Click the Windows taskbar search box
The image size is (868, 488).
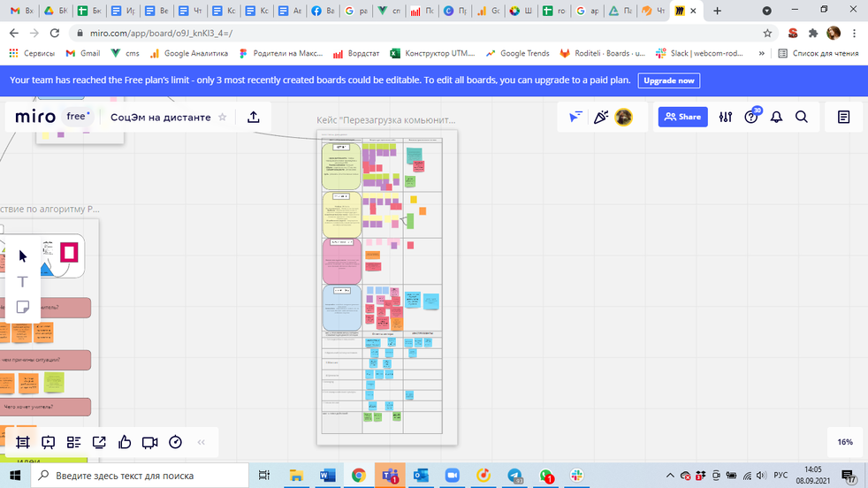140,476
